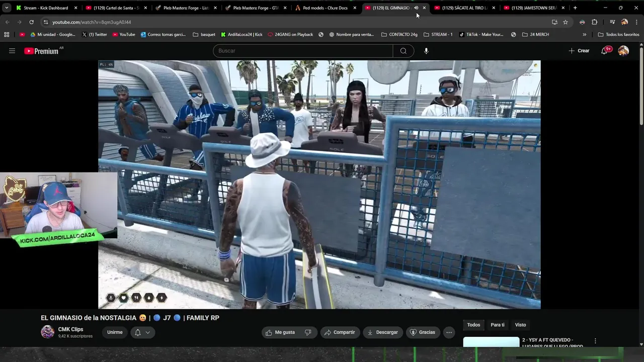Share the video via Compartir

coord(340,332)
